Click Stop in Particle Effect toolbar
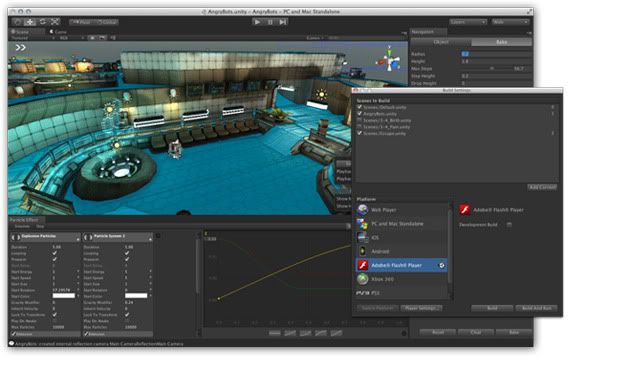 coord(40,226)
